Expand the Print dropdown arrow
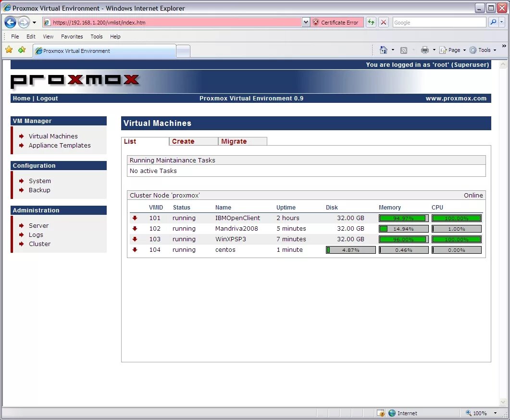510x420 pixels. [x=434, y=50]
